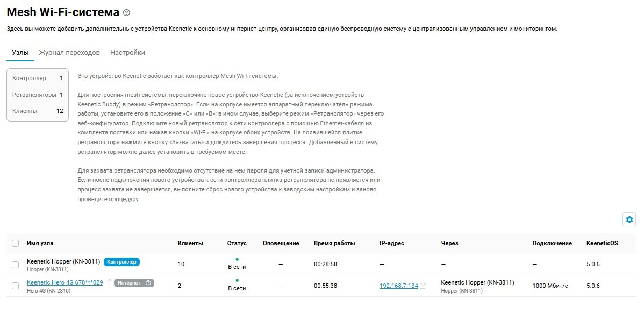Check the Keenetic Hopper (KN-3811) row checkbox
Screen dimensions: 644x320
(15, 265)
